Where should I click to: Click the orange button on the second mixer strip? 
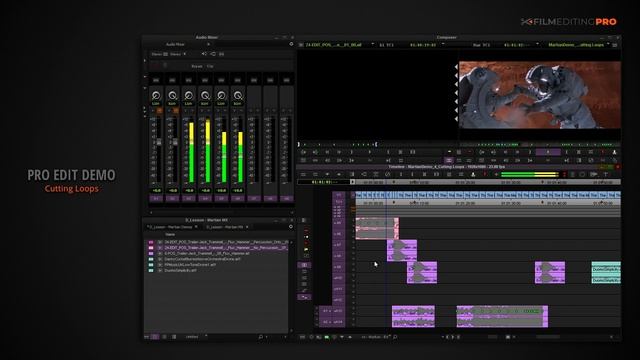coord(176,111)
